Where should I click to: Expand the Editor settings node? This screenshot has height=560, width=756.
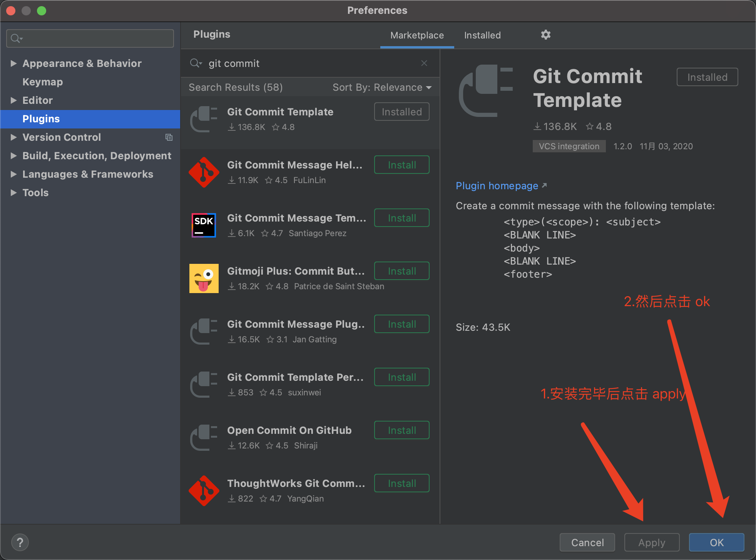(x=13, y=100)
